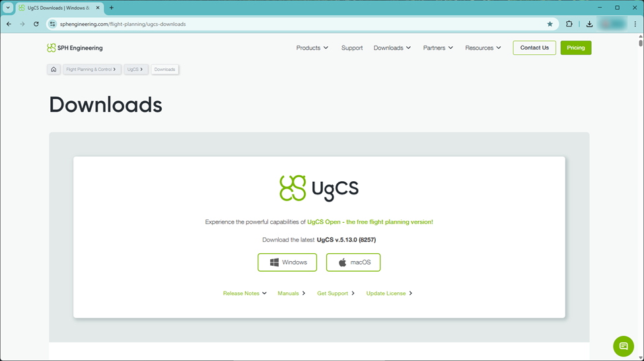Viewport: 644px width, 361px height.
Task: Open the Get Support link
Action: pos(336,293)
